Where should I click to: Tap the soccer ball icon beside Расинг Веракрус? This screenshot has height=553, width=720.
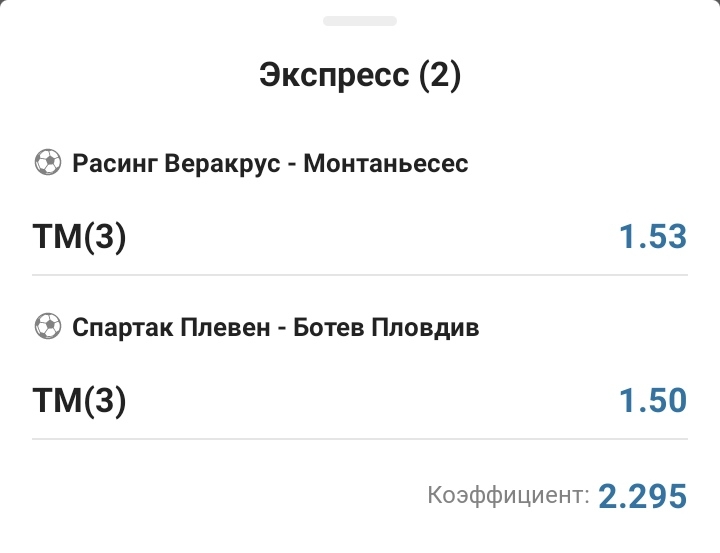coord(47,162)
